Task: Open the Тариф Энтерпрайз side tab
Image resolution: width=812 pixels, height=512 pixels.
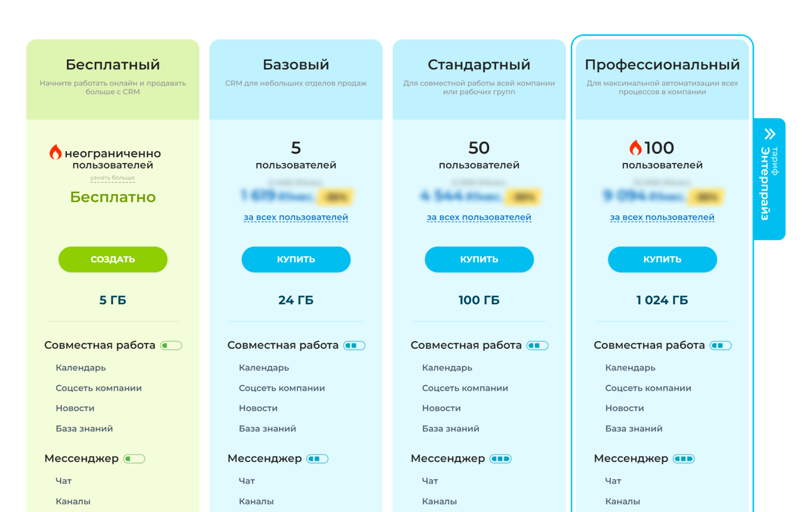Action: pyautogui.click(x=772, y=179)
